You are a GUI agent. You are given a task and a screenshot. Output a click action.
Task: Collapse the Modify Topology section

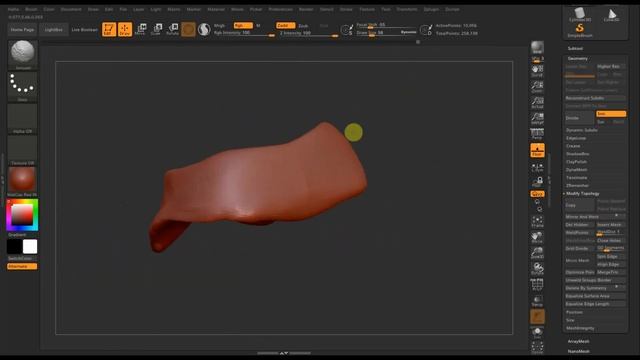(582, 193)
